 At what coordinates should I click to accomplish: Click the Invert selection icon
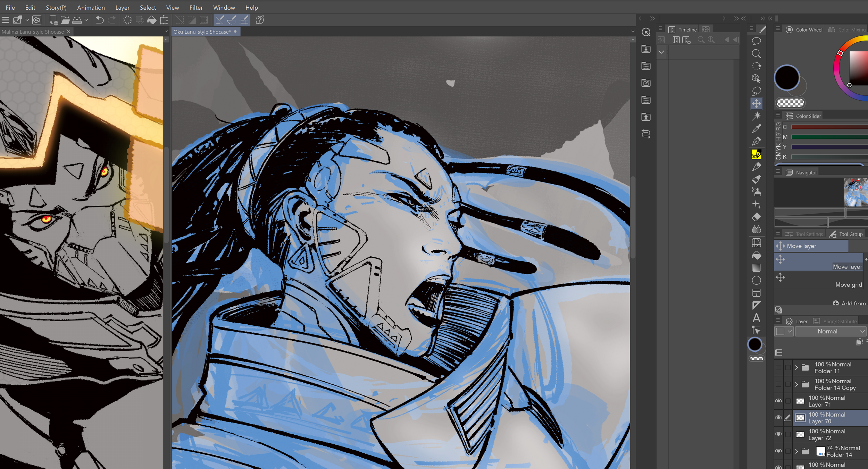[x=192, y=20]
